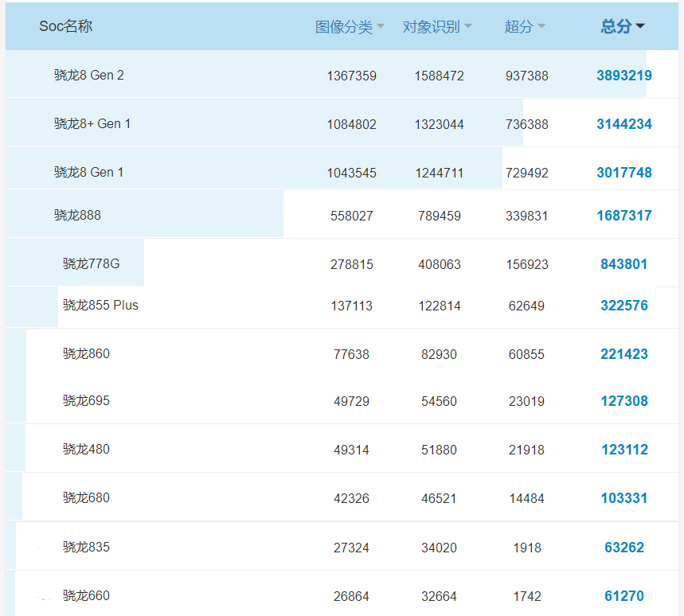The height and width of the screenshot is (616, 684).
Task: Open the 骁龙8 Gen 1 entry
Action: pyautogui.click(x=89, y=173)
